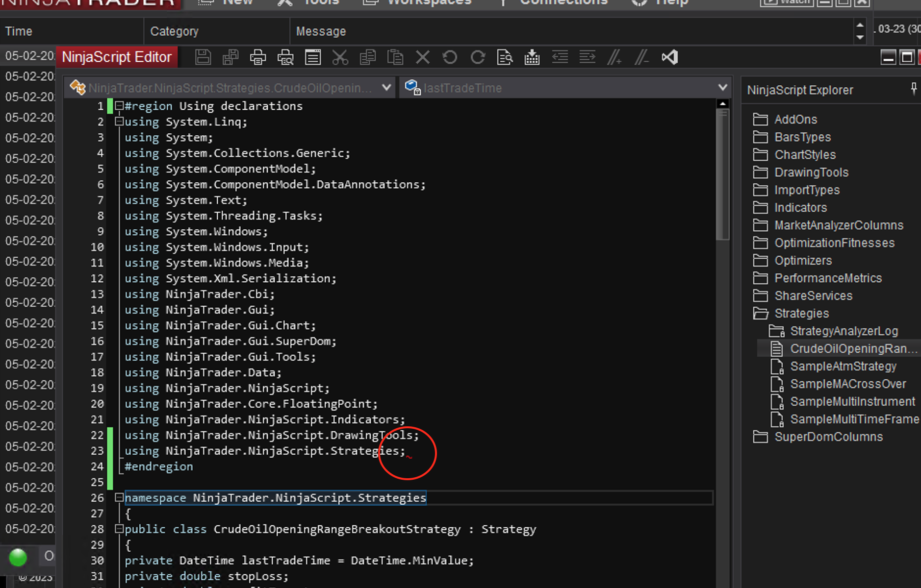The width and height of the screenshot is (921, 588).
Task: Collapse the CrudeOilOpeningRangeBreakoutStrategy class block
Action: [x=119, y=529]
